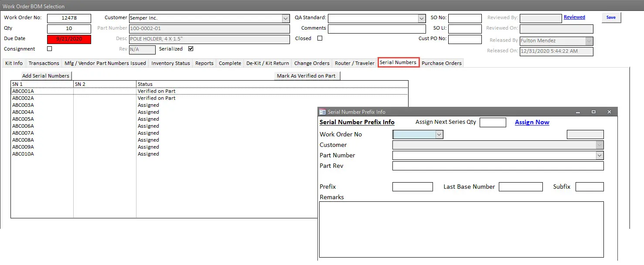644x265 pixels.
Task: Click the red Due Date field
Action: (x=69, y=39)
